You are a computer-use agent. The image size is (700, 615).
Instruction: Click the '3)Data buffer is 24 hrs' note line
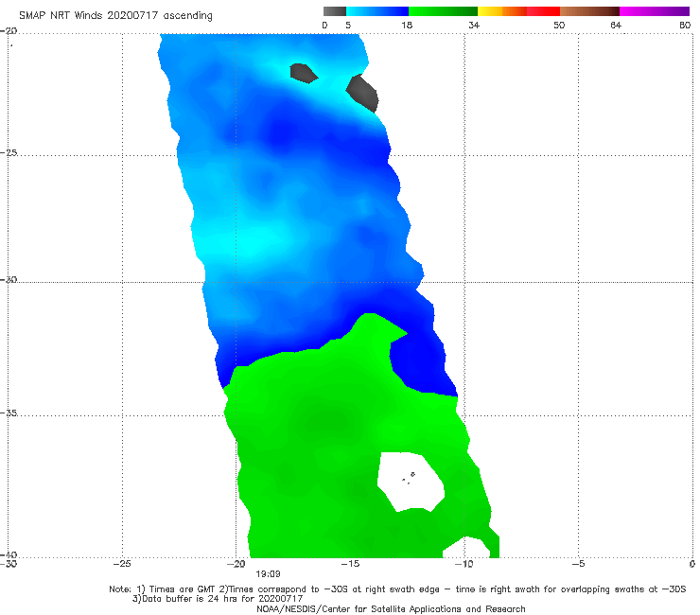(218, 599)
